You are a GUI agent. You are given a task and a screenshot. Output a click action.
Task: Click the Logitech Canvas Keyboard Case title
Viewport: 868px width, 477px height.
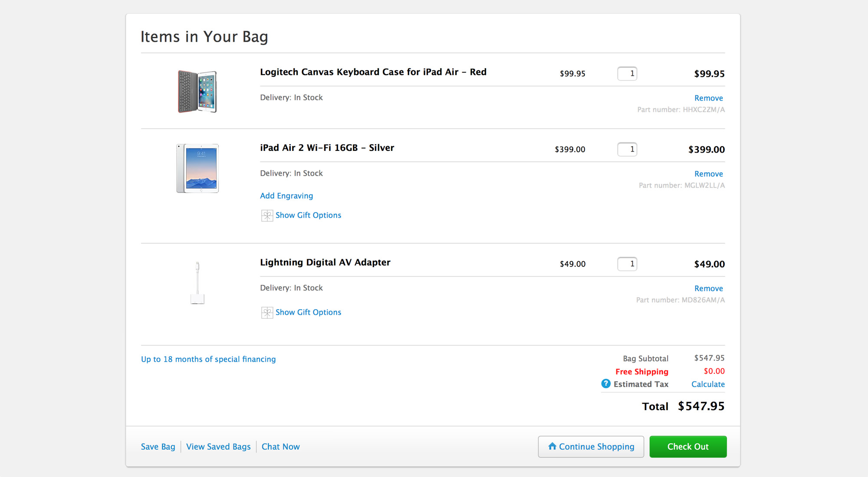(x=373, y=72)
